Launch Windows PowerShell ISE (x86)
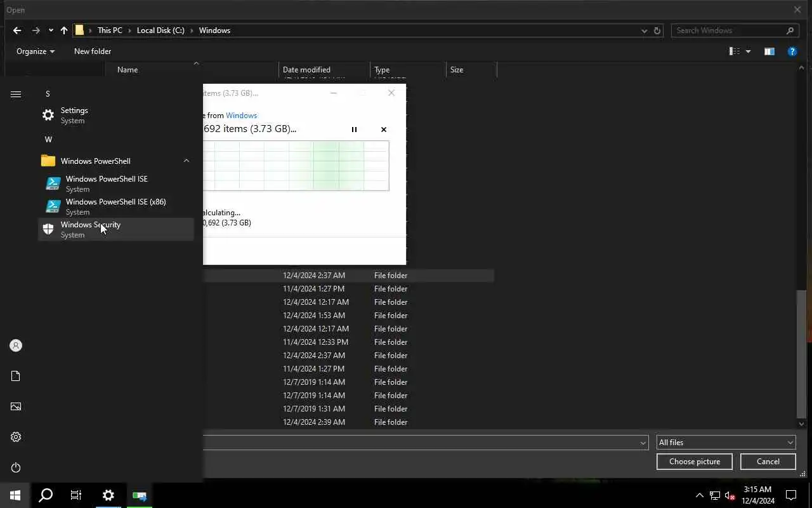This screenshot has height=508, width=812. coord(115,207)
